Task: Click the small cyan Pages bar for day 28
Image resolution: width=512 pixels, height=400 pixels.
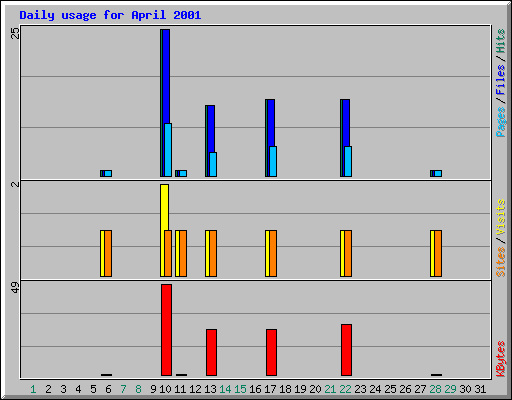Action: pos(438,173)
